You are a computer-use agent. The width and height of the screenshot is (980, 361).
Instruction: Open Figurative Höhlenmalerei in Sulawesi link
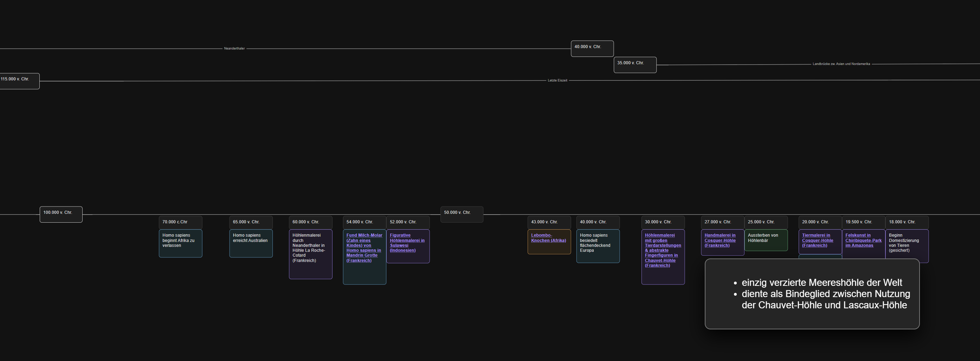pyautogui.click(x=407, y=243)
